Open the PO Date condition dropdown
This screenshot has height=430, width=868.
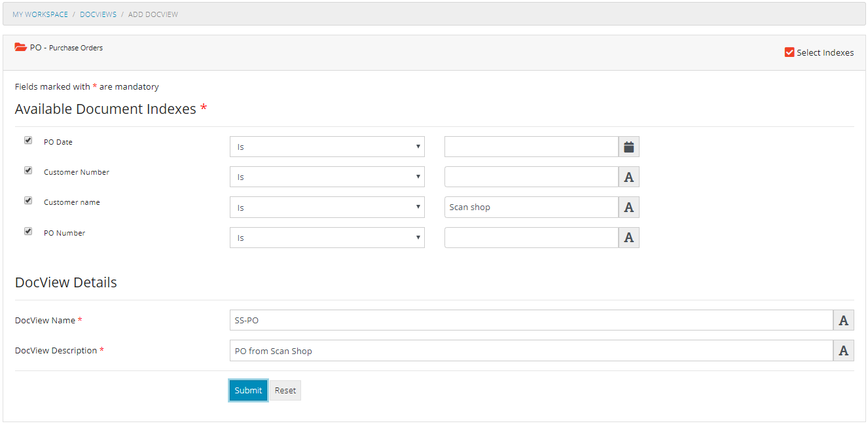pos(327,147)
